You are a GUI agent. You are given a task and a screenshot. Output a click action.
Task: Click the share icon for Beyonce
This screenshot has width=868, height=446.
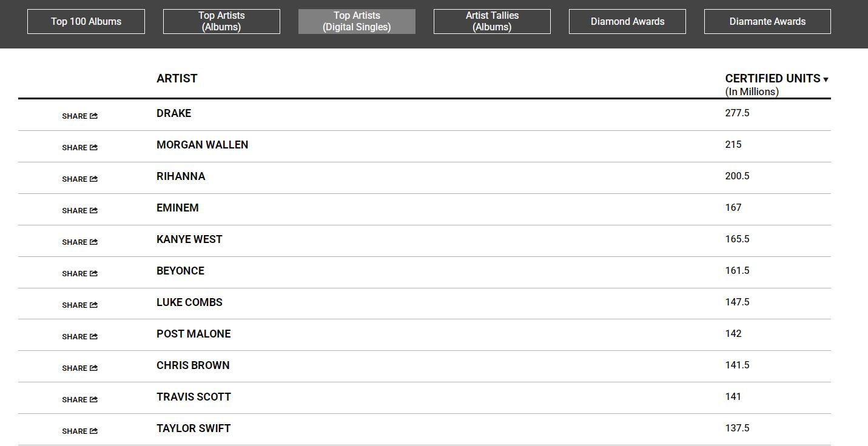(x=93, y=273)
